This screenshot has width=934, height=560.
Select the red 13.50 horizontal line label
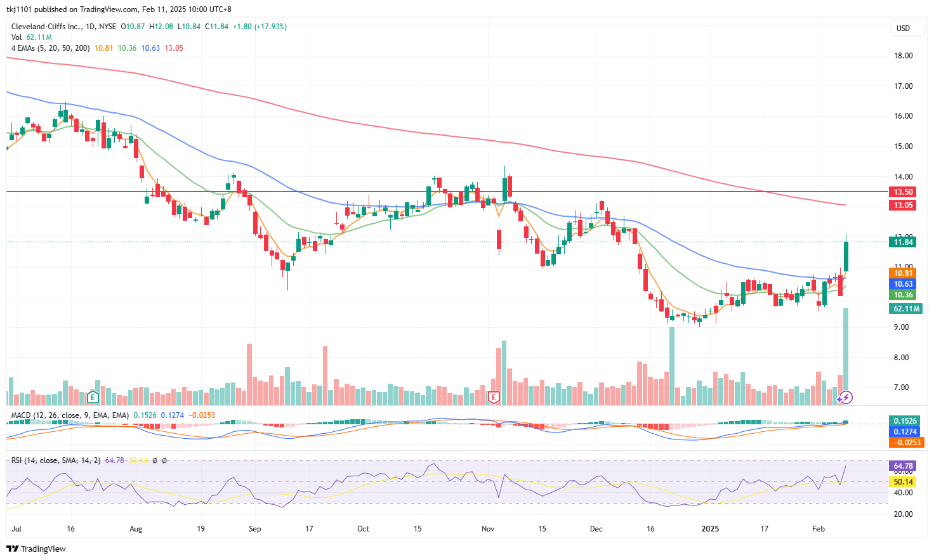(x=904, y=192)
